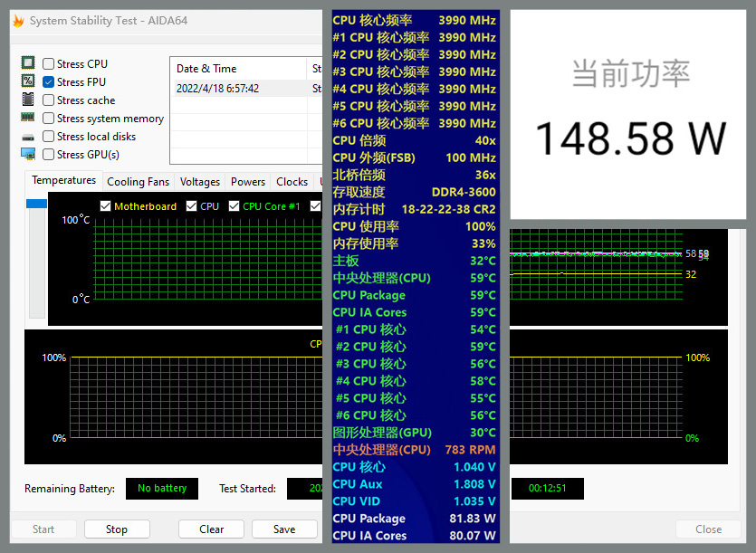Click the No battery status indicator
Screen dimensions: 756x553
click(161, 489)
